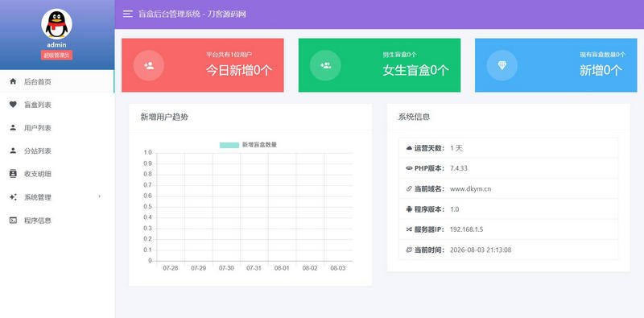Click the 程序版本 value 1.0

click(455, 209)
